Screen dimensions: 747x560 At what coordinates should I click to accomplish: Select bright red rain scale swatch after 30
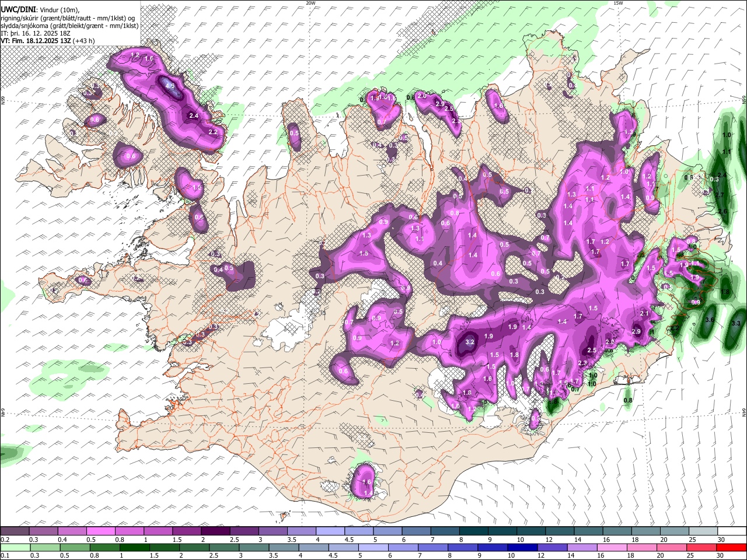731,547
